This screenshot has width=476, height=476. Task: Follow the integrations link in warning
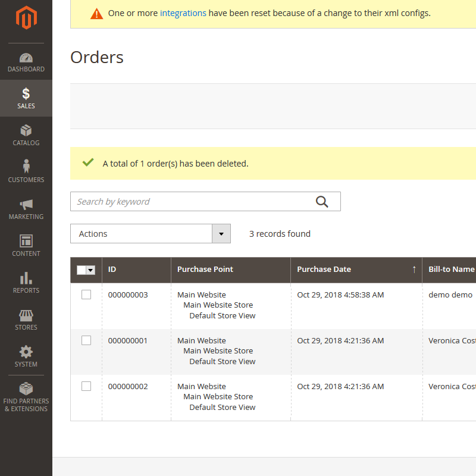[183, 13]
